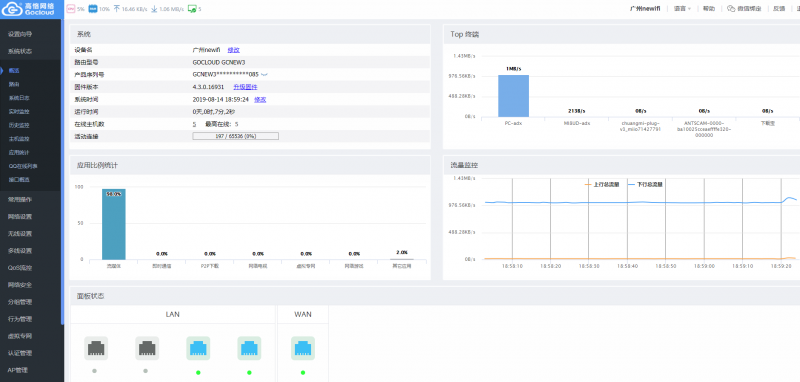Screen dimensions: 800x382
Task: Click the CPU usage icon
Action: 71,9
